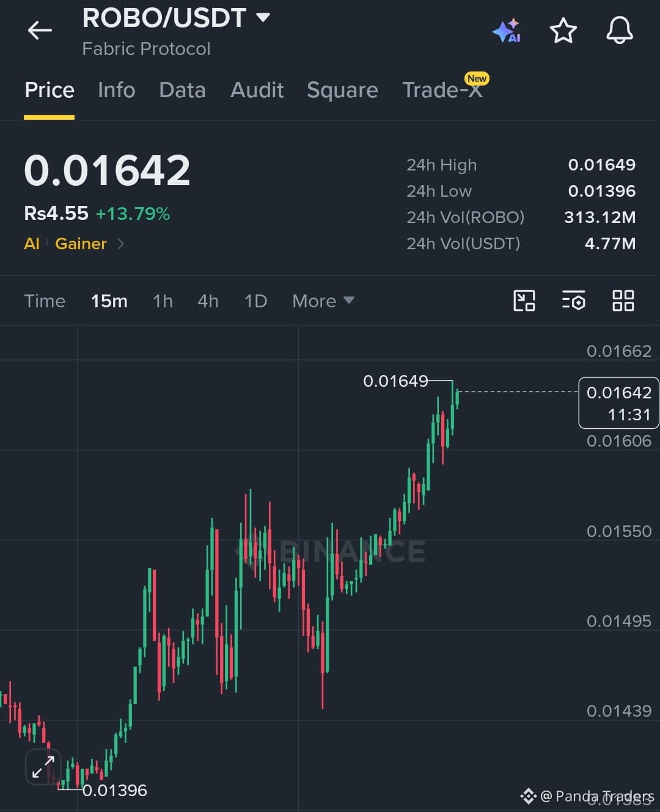The height and width of the screenshot is (812, 660).
Task: Expand the More timeframes dropdown
Action: [x=323, y=301]
